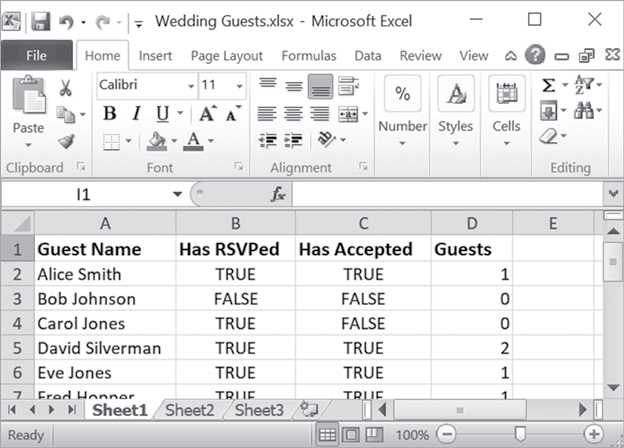Viewport: 624px width, 448px height.
Task: Open the File tab
Action: click(37, 55)
